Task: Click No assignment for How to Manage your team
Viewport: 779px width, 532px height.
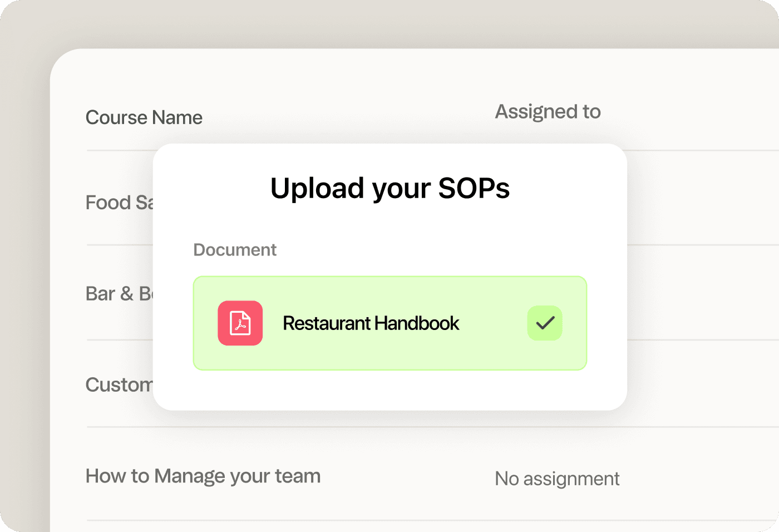Action: 557,479
